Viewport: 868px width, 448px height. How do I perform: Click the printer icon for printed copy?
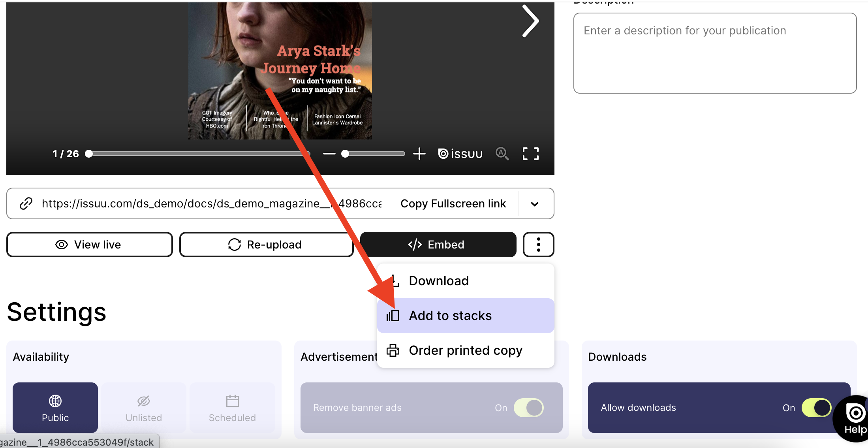coord(393,350)
